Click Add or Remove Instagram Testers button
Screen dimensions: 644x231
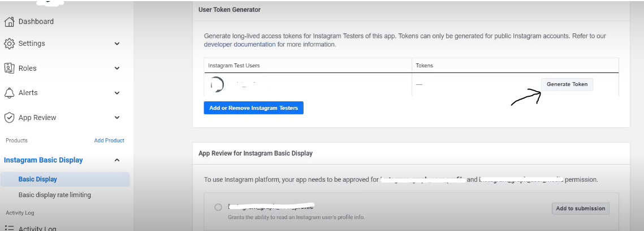click(253, 108)
